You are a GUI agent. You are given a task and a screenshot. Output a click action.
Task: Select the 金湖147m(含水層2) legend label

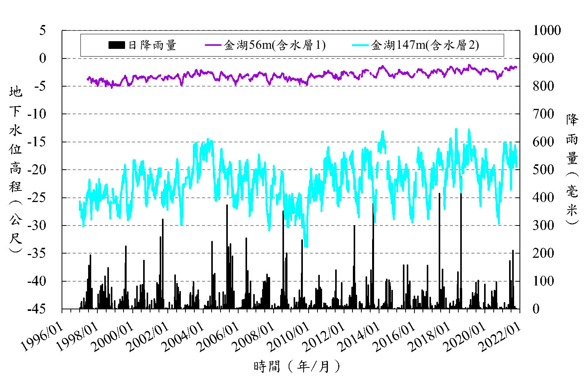[x=425, y=45]
